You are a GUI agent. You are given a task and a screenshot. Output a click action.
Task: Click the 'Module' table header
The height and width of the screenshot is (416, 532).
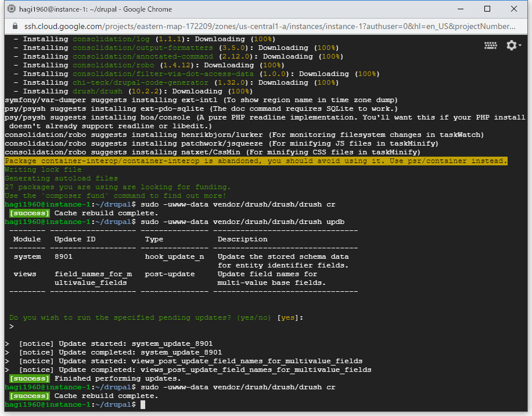[x=27, y=240]
